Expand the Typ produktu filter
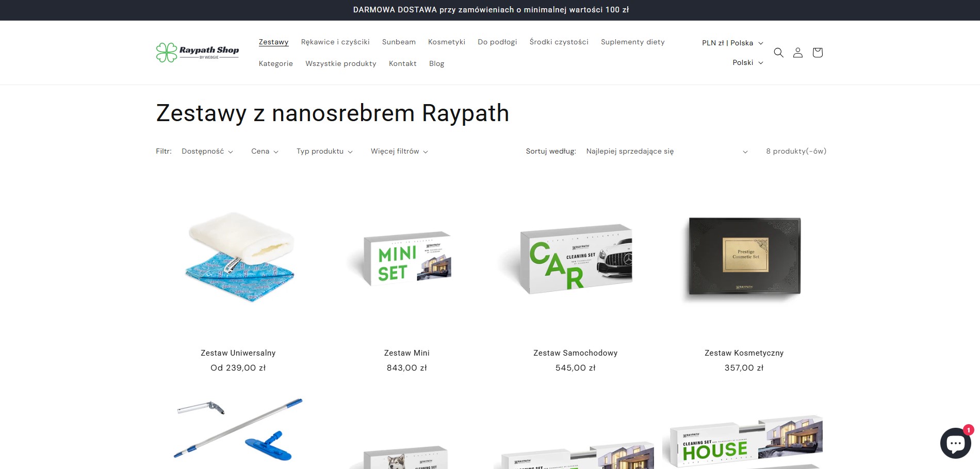This screenshot has width=980, height=469. (x=324, y=151)
